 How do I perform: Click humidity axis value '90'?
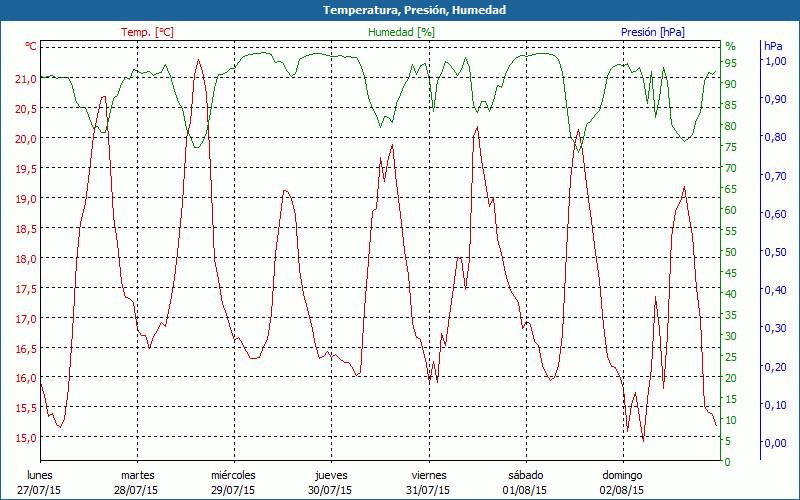[x=731, y=84]
